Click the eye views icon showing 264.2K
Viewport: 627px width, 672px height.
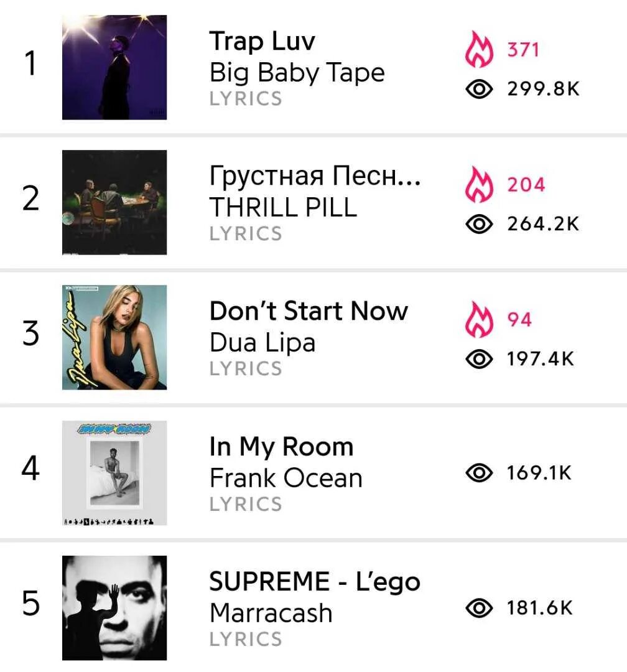(x=479, y=225)
